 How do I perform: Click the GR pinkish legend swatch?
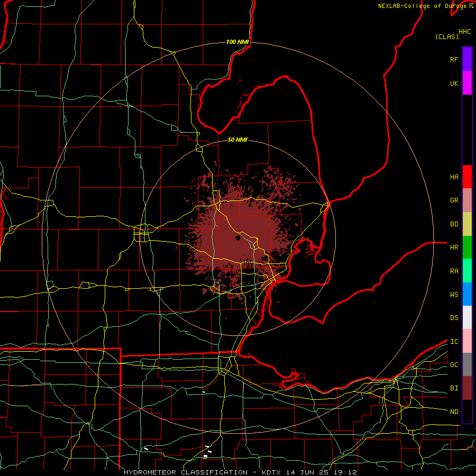point(467,200)
